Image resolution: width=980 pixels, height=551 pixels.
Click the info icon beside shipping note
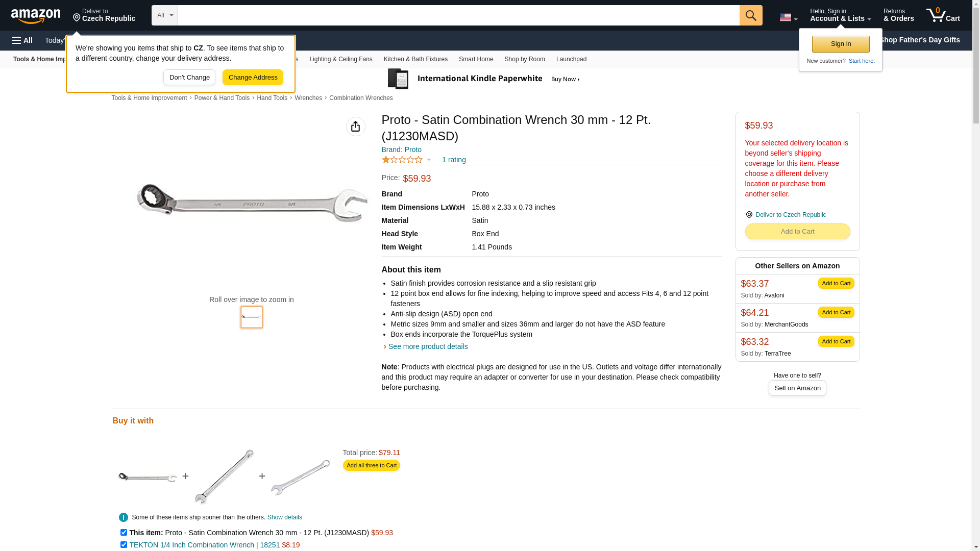click(x=124, y=517)
